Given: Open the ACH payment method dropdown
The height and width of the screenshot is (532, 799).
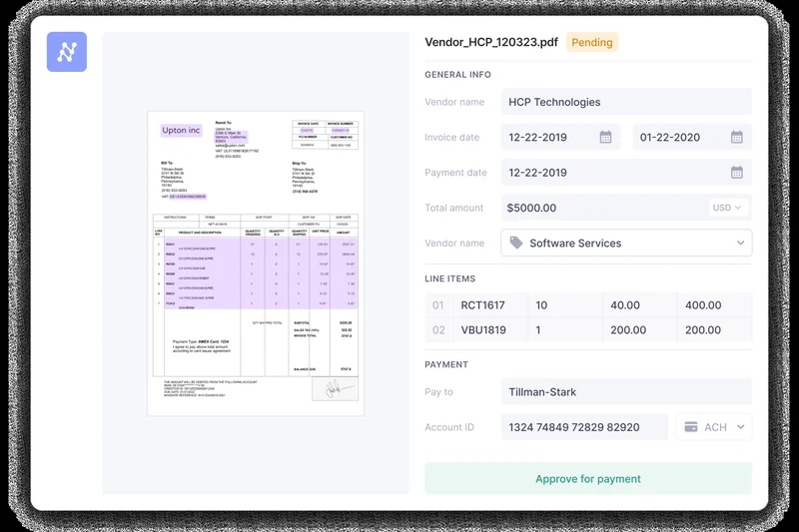Looking at the screenshot, I should (740, 427).
